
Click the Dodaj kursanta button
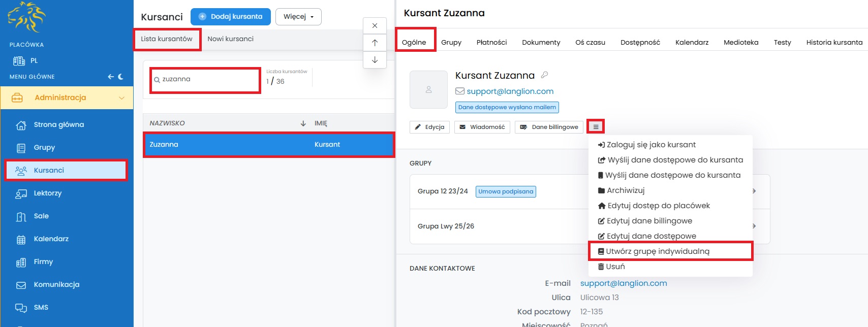[x=230, y=17]
